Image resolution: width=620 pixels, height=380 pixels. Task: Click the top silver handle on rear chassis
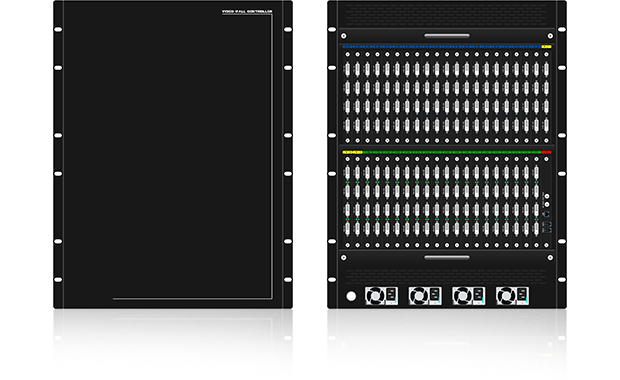[x=447, y=36]
